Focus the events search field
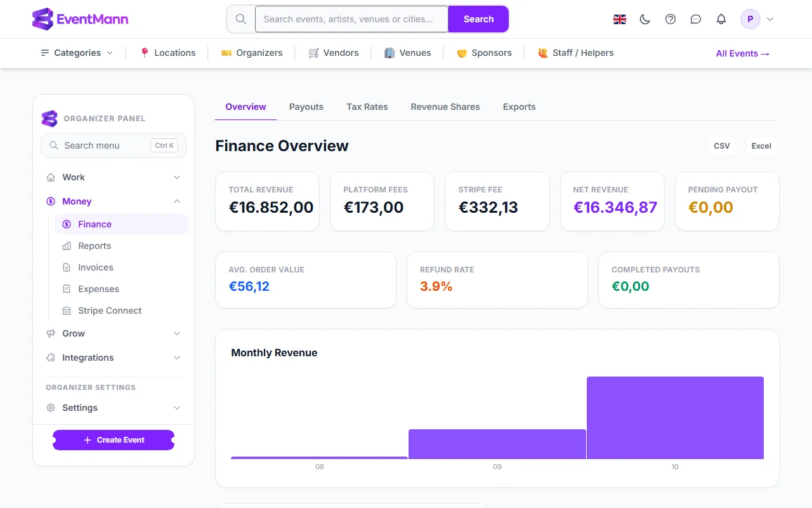The height and width of the screenshot is (508, 812). tap(351, 19)
